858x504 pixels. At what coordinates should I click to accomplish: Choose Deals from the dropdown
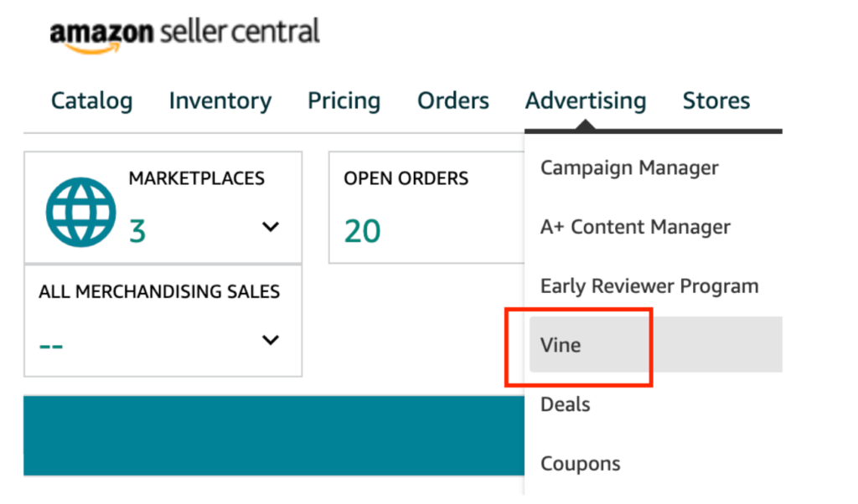click(565, 404)
